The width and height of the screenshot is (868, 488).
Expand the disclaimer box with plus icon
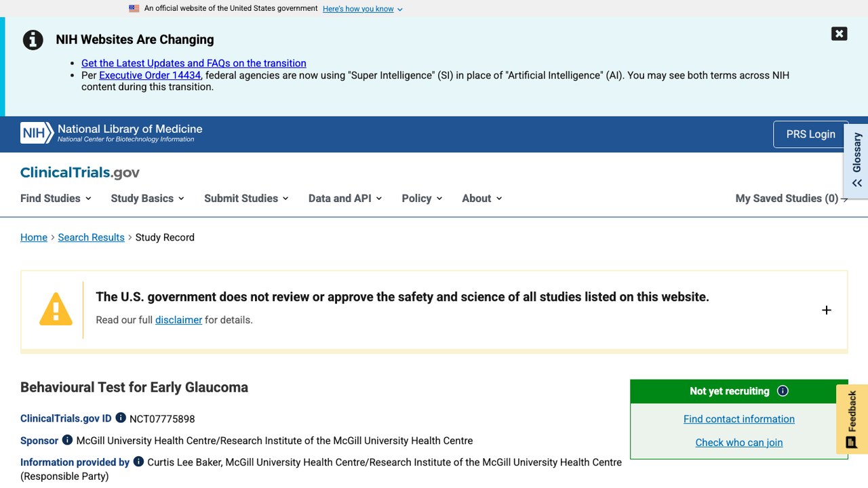826,310
